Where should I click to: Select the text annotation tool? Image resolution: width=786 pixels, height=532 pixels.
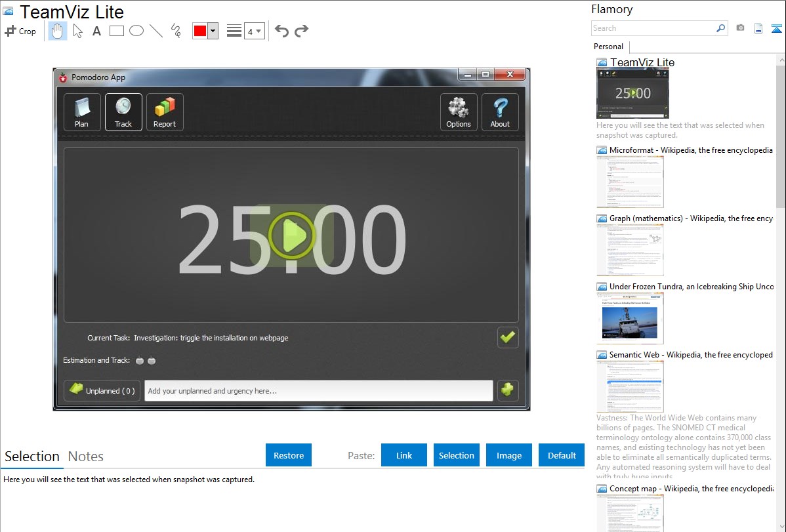coord(96,31)
